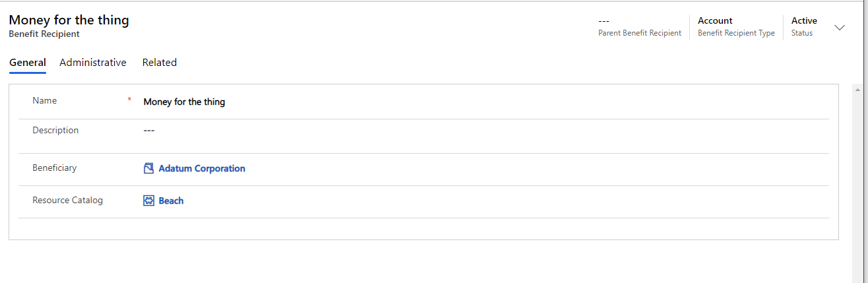Expand the header chevron next to Status
This screenshot has width=868, height=283.
pyautogui.click(x=840, y=27)
